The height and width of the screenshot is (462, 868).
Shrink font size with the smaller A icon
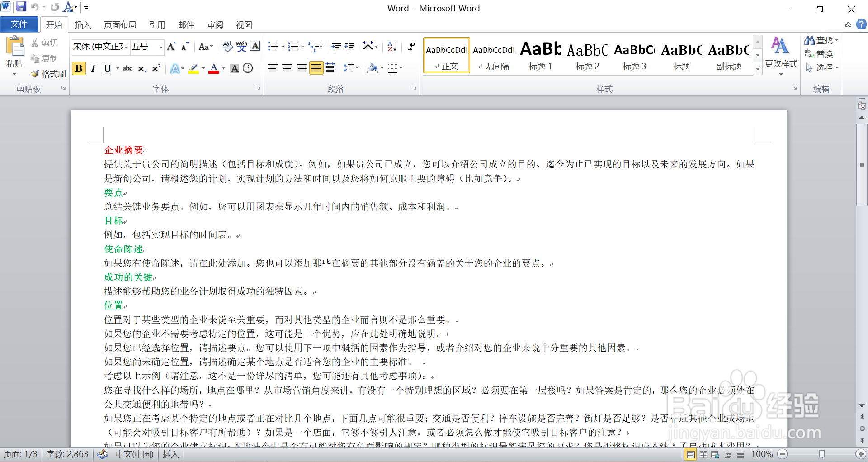pyautogui.click(x=184, y=47)
